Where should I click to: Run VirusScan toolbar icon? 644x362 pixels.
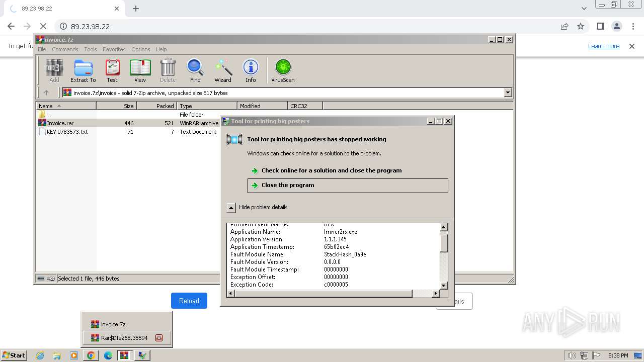tap(283, 70)
